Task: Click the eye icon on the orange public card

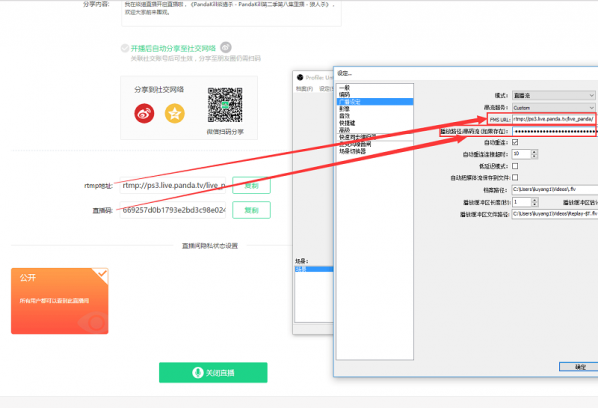Action: coord(93,323)
